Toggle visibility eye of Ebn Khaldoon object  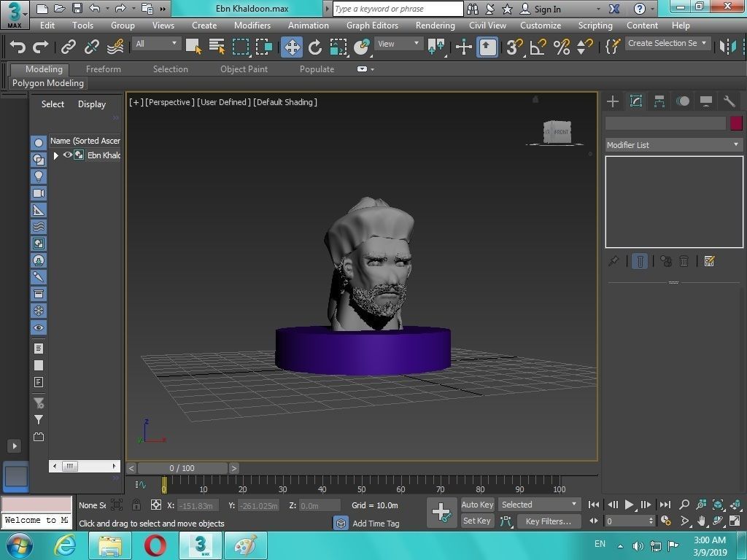68,155
